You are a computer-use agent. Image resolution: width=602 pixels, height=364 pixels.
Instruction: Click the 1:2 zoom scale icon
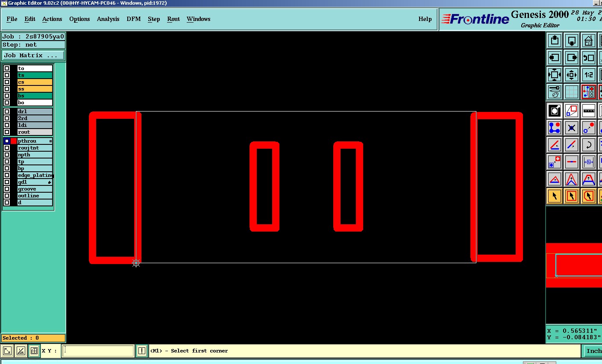[x=589, y=75]
